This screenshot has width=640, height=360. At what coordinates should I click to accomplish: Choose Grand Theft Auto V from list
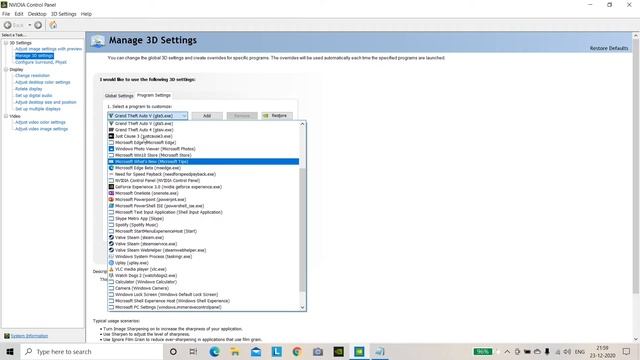click(203, 123)
